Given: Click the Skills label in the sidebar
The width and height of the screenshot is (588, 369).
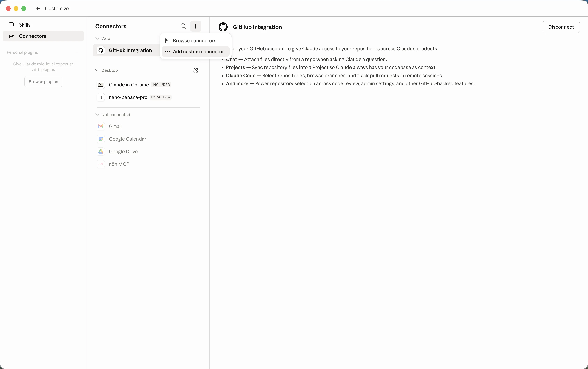Looking at the screenshot, I should [25, 25].
